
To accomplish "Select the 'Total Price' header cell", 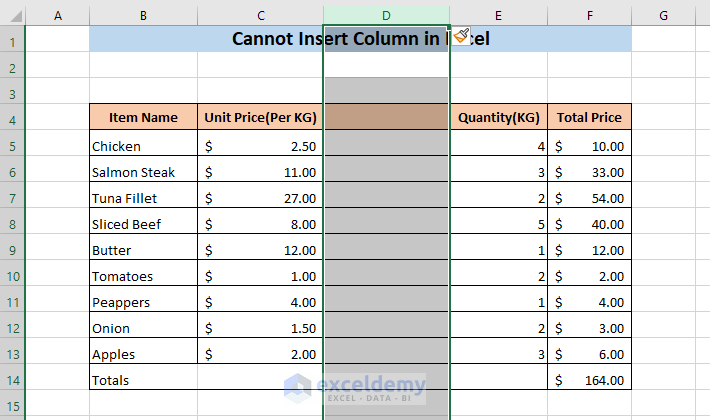I will (x=589, y=118).
